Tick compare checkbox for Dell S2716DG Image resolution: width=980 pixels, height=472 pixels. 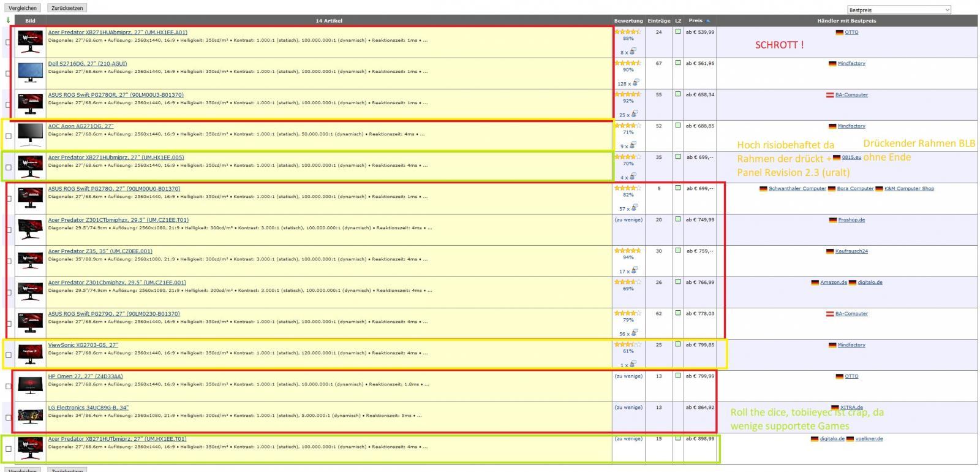(x=8, y=74)
